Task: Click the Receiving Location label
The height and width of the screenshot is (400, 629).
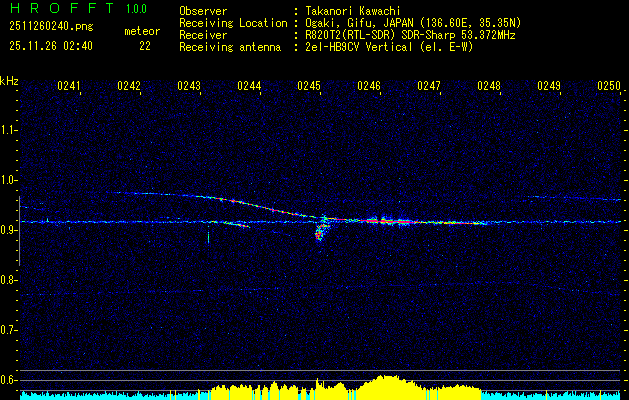Action: click(x=233, y=23)
